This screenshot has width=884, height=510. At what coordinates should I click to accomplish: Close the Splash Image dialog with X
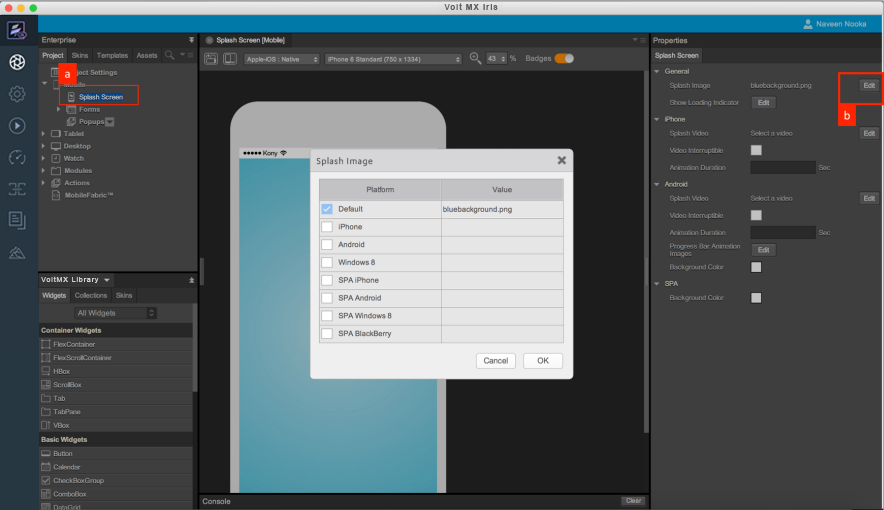(x=562, y=160)
